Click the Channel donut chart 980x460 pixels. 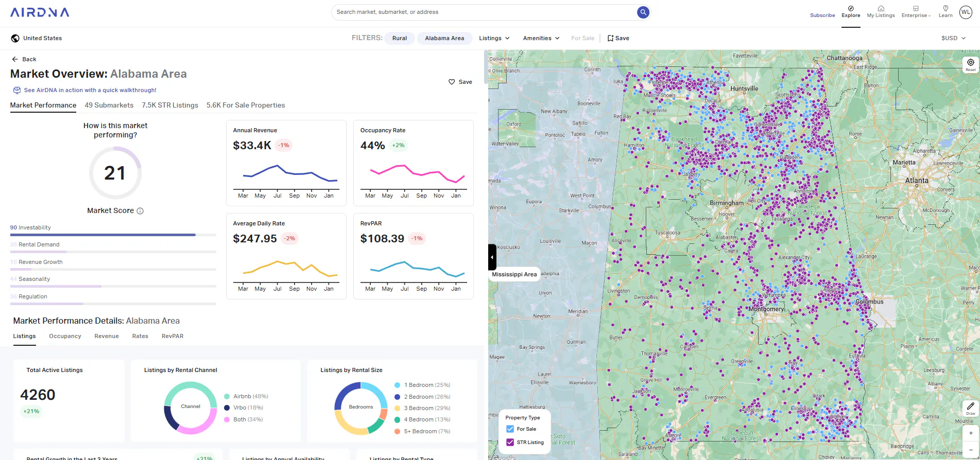[x=191, y=408]
